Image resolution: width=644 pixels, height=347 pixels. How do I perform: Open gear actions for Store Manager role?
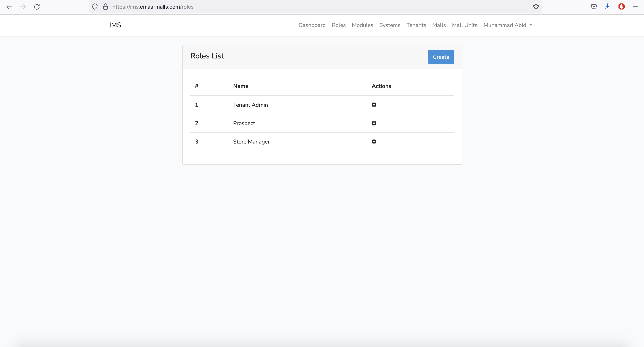tap(374, 142)
